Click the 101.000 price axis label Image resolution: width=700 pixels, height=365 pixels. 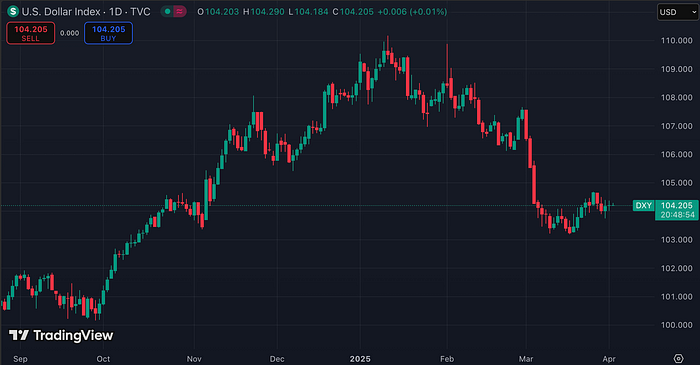point(677,297)
